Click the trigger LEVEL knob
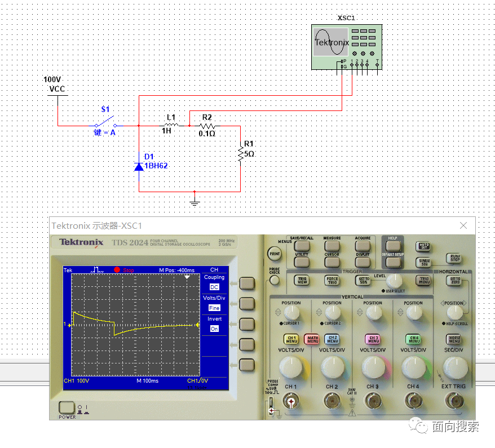495x448 pixels. point(394,280)
